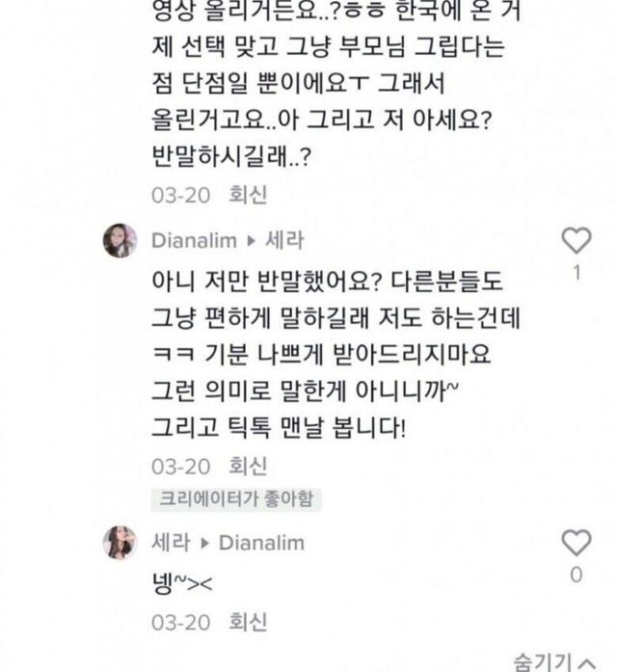The image size is (617, 672).
Task: Click the Dianalim mention in 세라's reply header
Action: [261, 543]
